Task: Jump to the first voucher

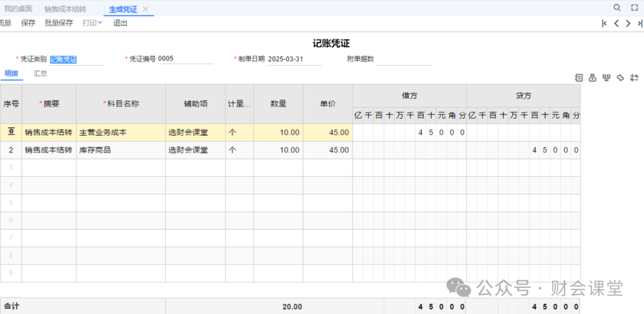Action: (605, 23)
